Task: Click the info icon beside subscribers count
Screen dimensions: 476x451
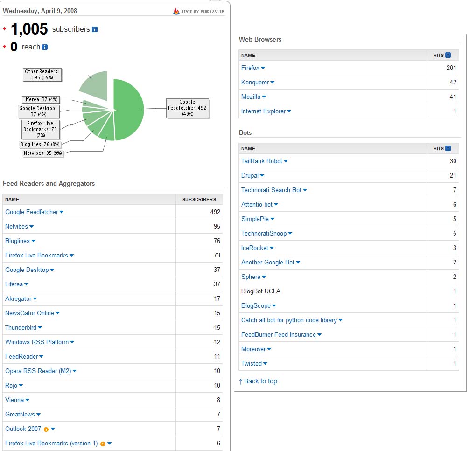Action: click(x=95, y=29)
